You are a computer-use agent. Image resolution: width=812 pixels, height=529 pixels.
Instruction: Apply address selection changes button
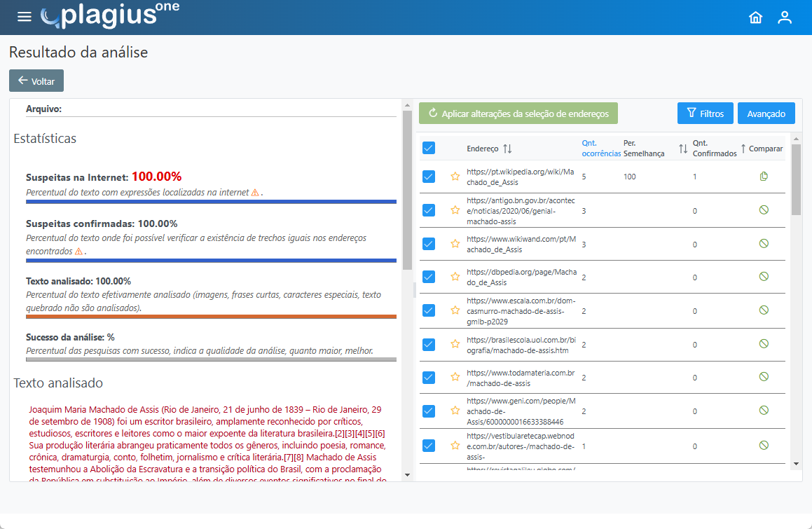point(518,113)
